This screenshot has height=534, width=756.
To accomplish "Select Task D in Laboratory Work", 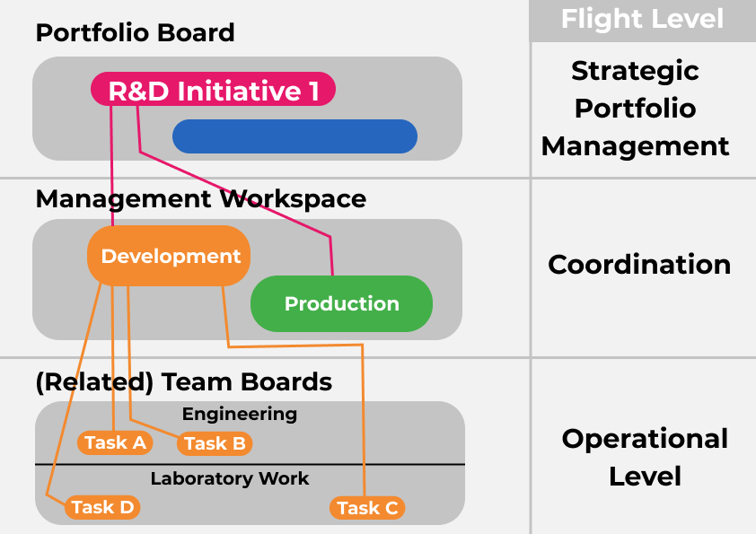I will pyautogui.click(x=102, y=507).
